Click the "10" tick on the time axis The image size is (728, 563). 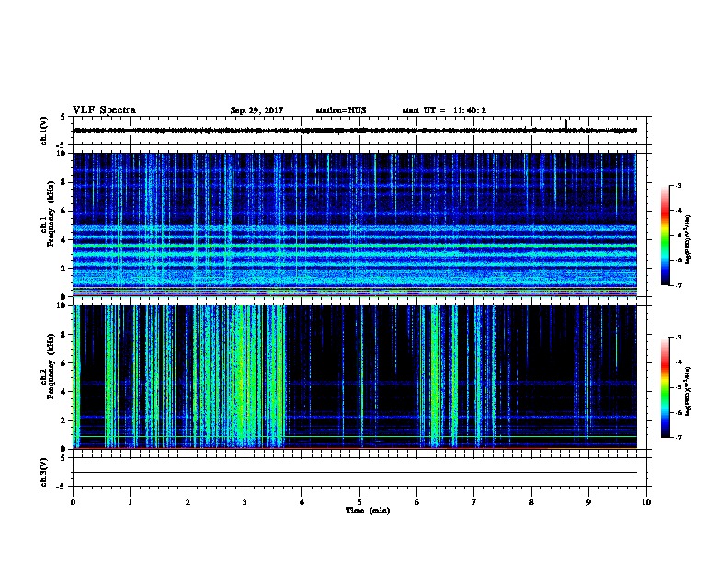point(646,501)
